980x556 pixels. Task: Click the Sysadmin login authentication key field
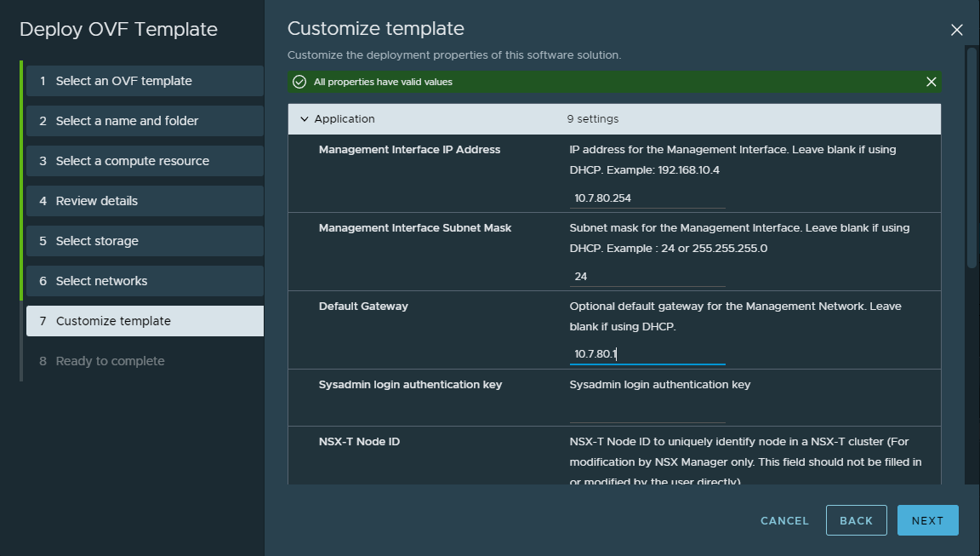pos(647,413)
